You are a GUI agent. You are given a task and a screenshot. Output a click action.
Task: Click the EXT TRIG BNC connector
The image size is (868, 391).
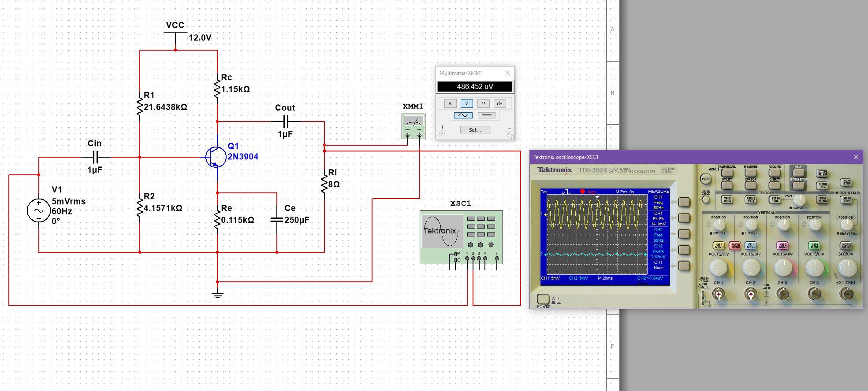tap(846, 294)
